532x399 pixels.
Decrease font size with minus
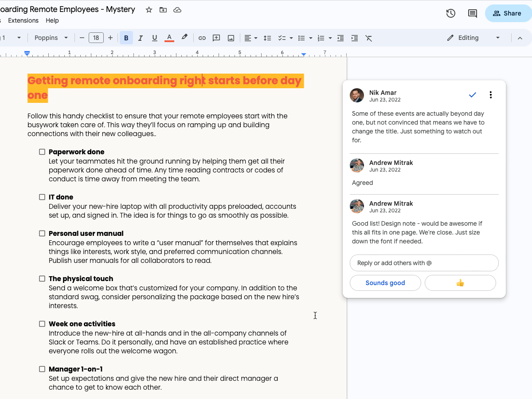(82, 38)
